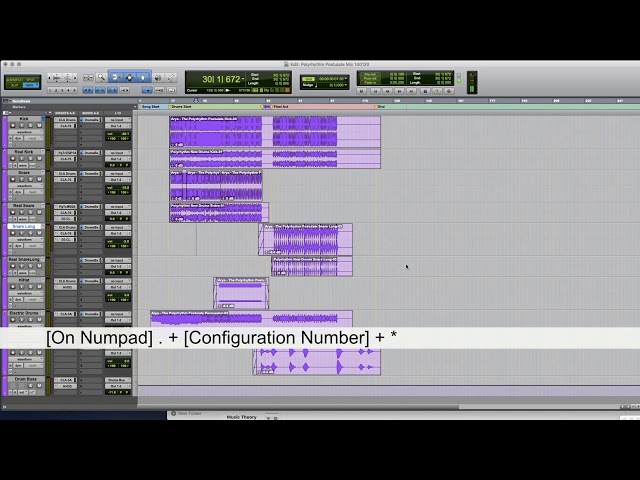Click the Final Act marker
Image resolution: width=640 pixels, height=480 pixels.
tap(280, 107)
